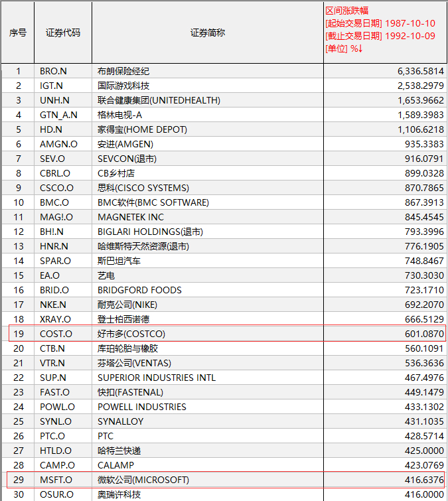Click the 证券简称 column header

[208, 33]
